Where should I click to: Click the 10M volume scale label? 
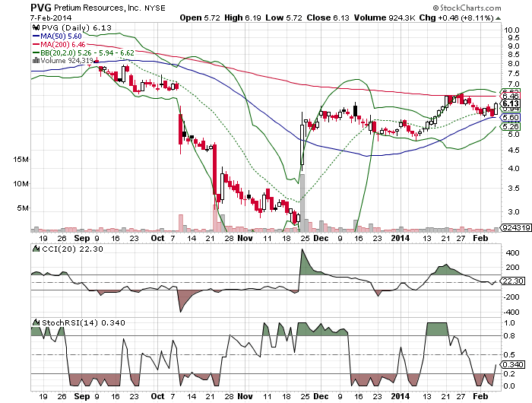pyautogui.click(x=21, y=184)
